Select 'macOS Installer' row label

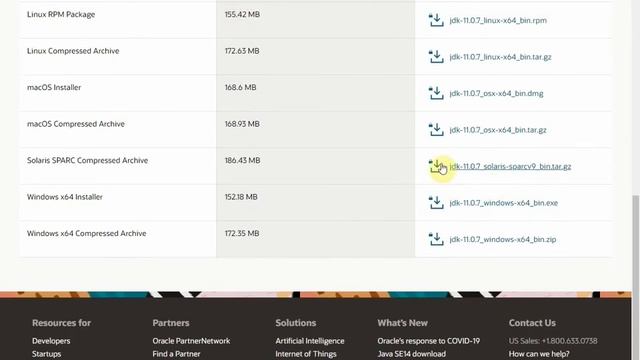[54, 87]
